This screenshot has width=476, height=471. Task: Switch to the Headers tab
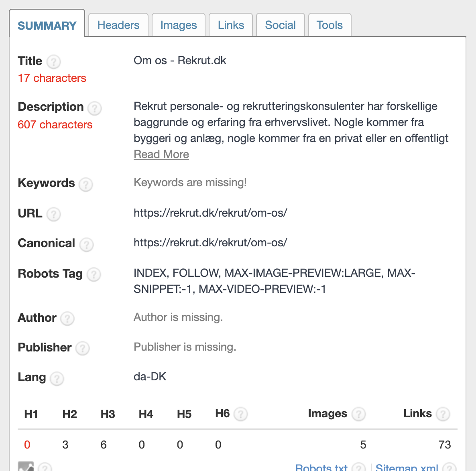(x=118, y=25)
